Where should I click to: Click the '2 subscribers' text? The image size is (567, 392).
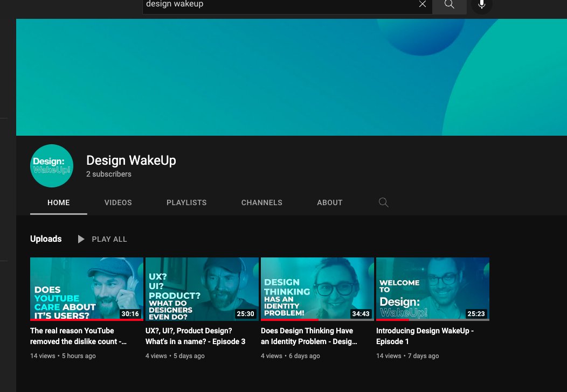click(x=109, y=174)
